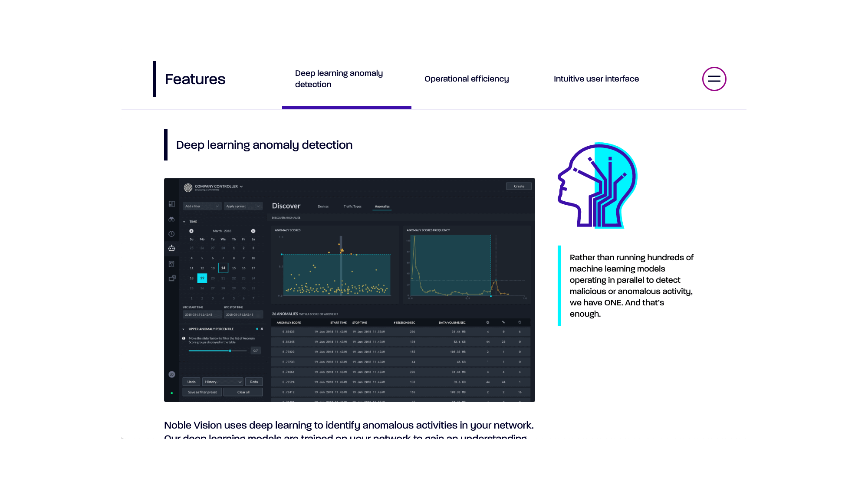Click Save as filter preset button

pos(201,392)
